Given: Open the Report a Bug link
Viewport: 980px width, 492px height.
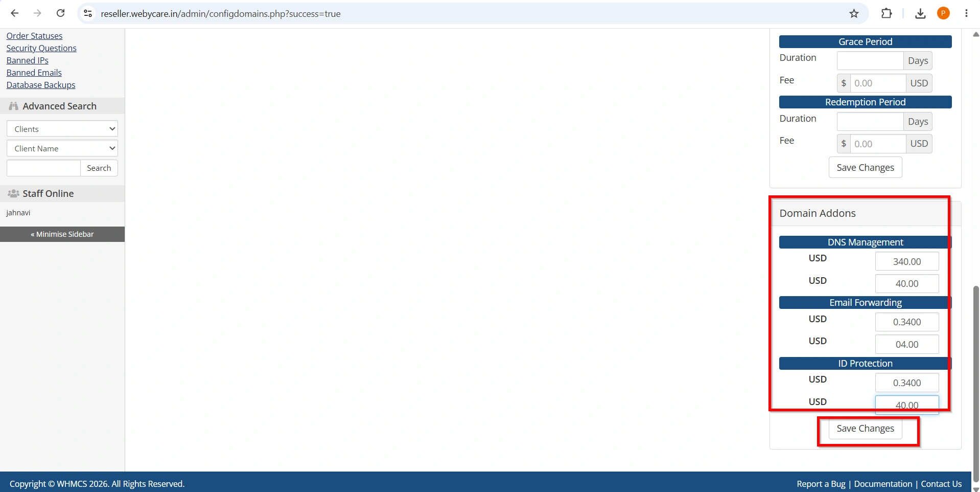Looking at the screenshot, I should tap(821, 484).
